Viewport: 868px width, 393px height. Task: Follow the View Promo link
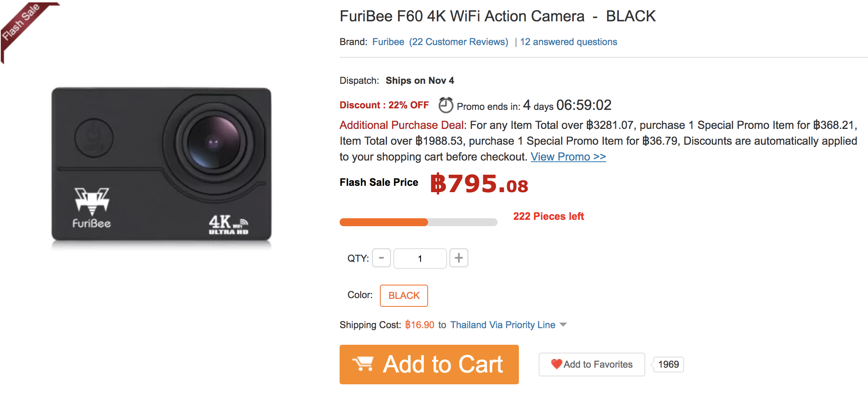click(568, 157)
